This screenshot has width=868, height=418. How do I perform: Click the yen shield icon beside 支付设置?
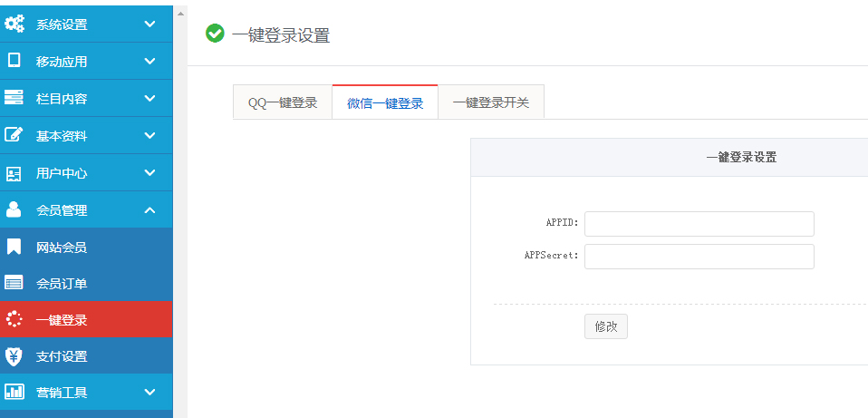14,356
